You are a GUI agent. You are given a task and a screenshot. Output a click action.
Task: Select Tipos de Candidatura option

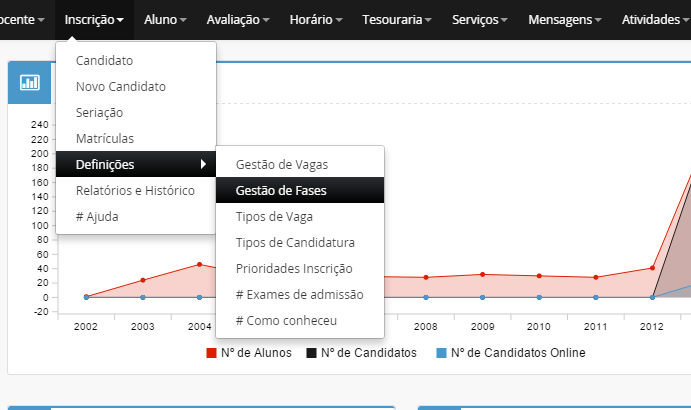[295, 242]
